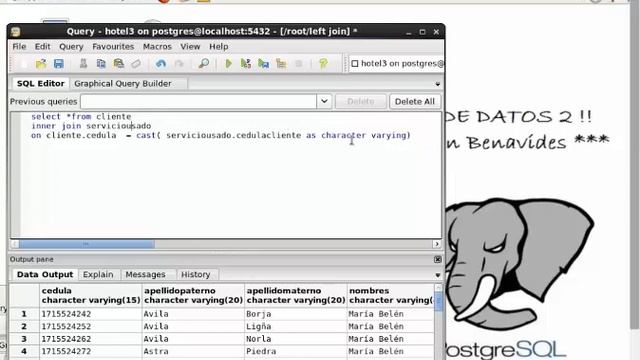Select the Data Output tab

click(45, 274)
